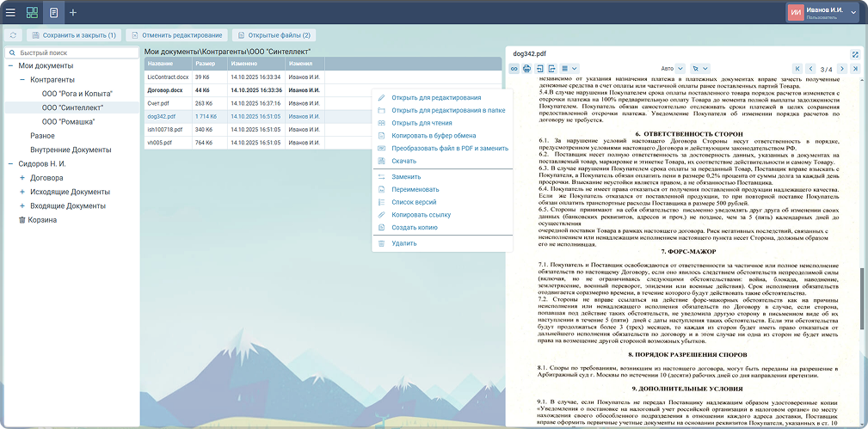This screenshot has width=868, height=429.
Task: Copy the document link with chain icon
Action: (x=514, y=68)
